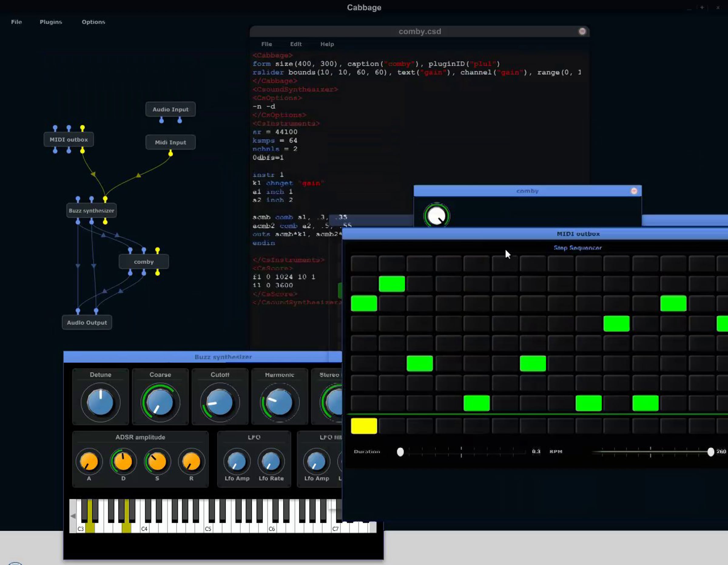Select the Buzz synthesizer node in the patcher
728x565 pixels.
pyautogui.click(x=91, y=211)
